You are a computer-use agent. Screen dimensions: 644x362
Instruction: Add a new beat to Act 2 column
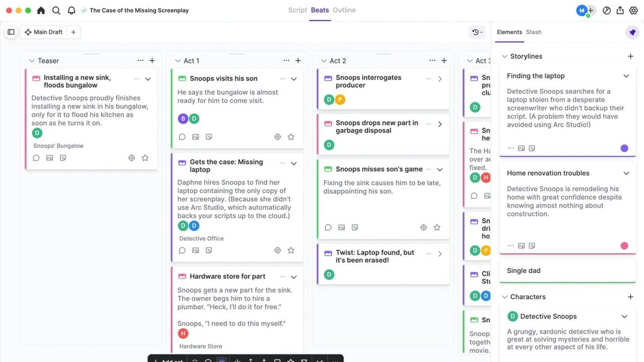click(444, 61)
